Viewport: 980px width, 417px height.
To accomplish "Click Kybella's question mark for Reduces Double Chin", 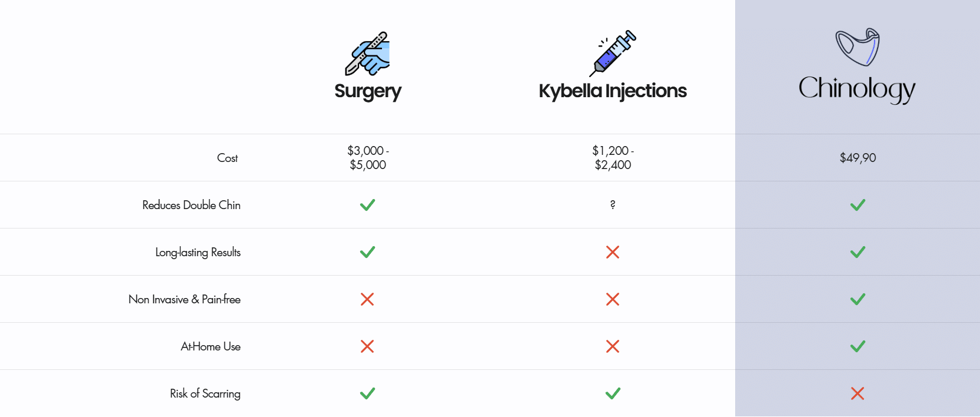I will tap(613, 204).
